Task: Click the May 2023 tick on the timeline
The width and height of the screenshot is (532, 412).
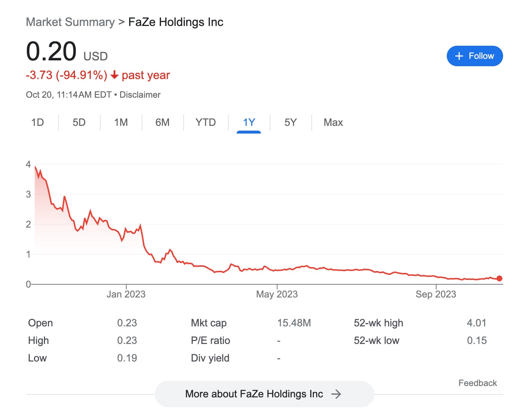Action: coord(277,294)
